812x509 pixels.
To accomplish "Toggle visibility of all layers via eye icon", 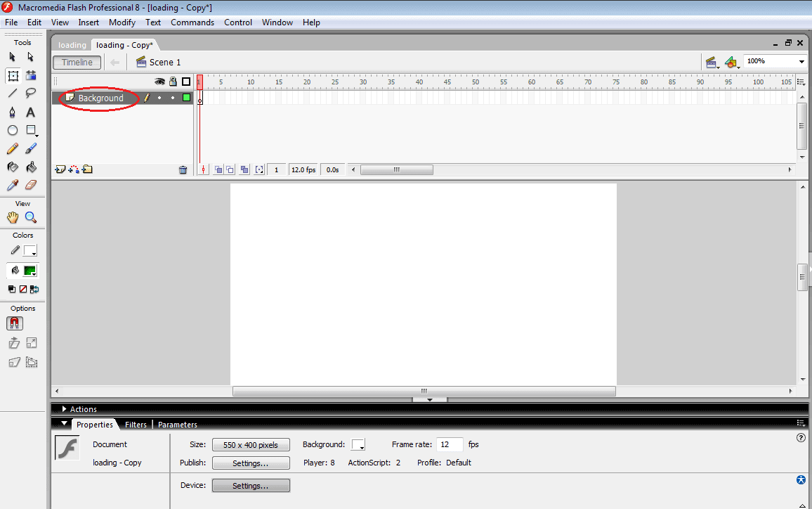I will click(x=159, y=82).
